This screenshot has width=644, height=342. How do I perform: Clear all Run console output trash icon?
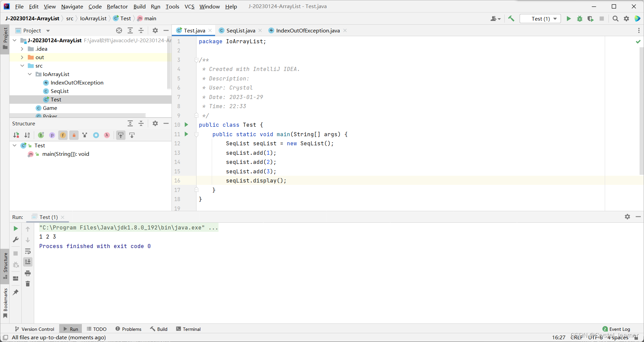point(28,284)
